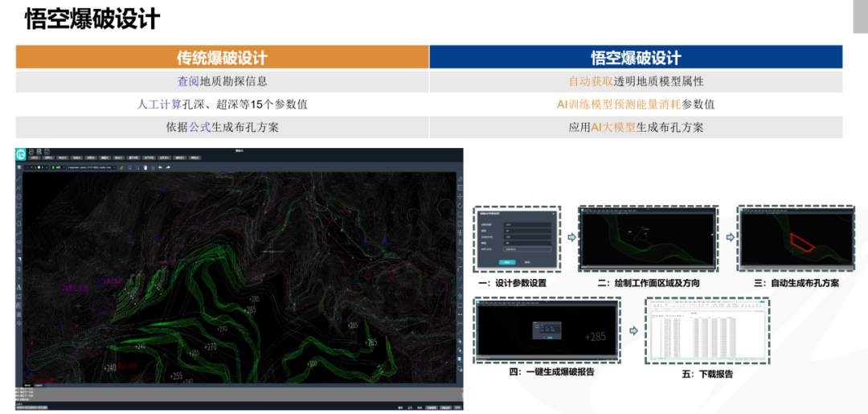Image resolution: width=868 pixels, height=414 pixels.
Task: Click the cell 'AI训练模型预测能量消耗参数值'
Action: coord(636,104)
